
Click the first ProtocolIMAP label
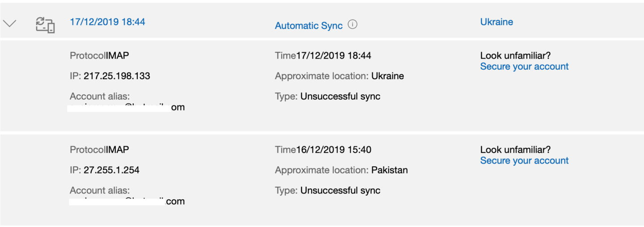(99, 55)
